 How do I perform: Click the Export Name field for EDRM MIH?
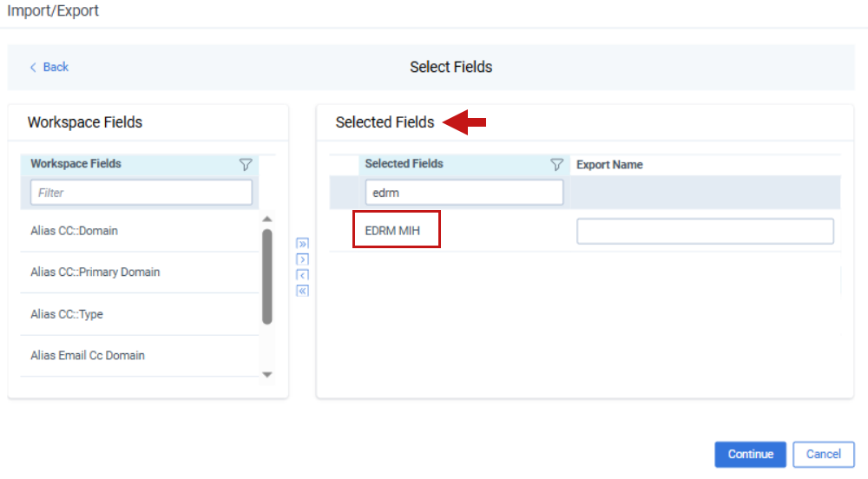coord(705,231)
